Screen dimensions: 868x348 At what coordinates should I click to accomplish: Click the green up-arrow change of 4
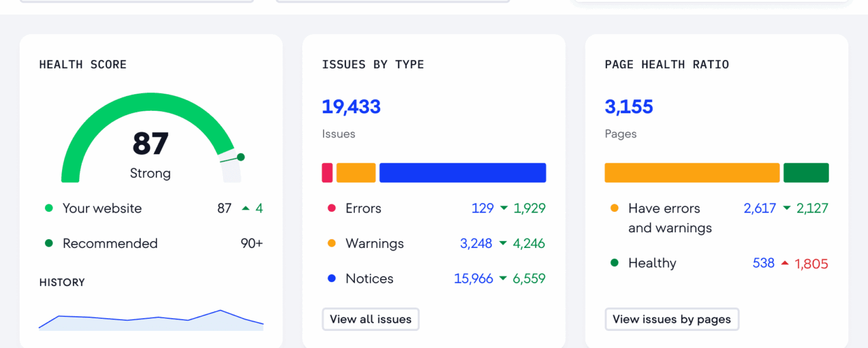click(252, 208)
